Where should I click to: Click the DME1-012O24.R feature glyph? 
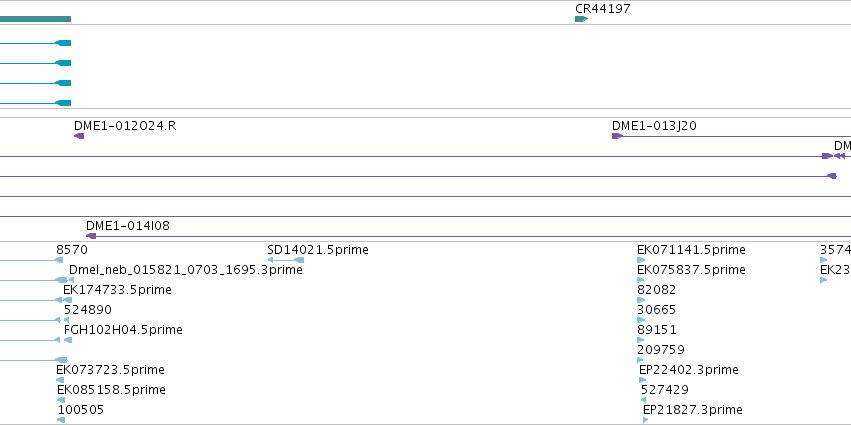coord(79,136)
